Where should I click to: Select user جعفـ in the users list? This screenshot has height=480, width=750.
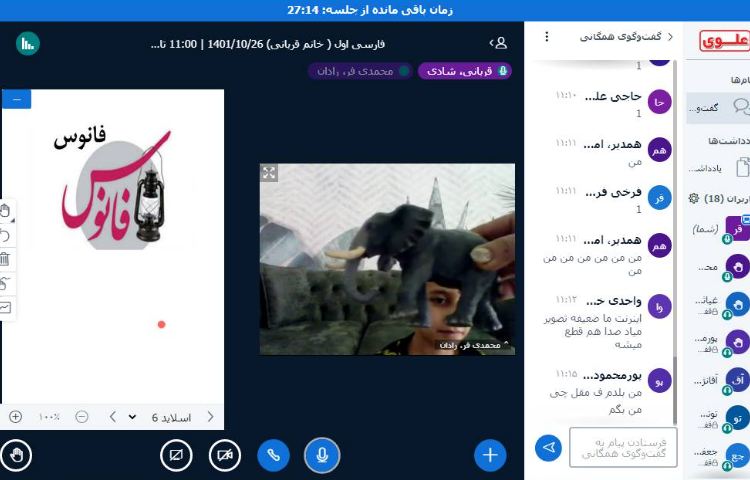point(721,456)
